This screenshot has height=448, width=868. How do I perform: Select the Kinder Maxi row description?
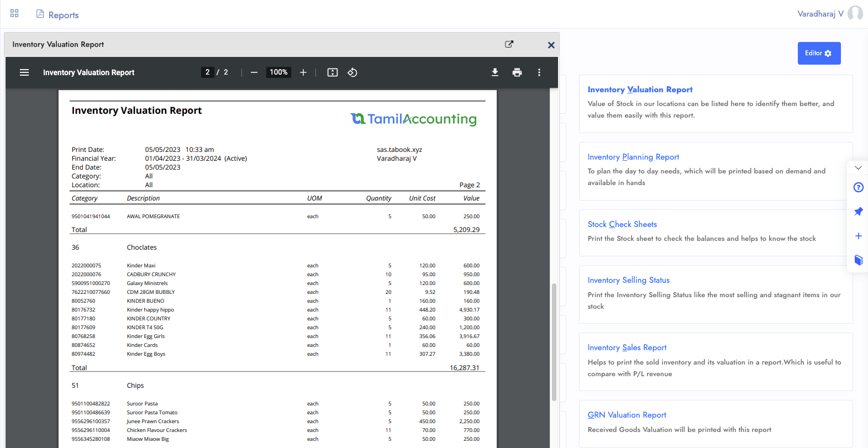(141, 266)
